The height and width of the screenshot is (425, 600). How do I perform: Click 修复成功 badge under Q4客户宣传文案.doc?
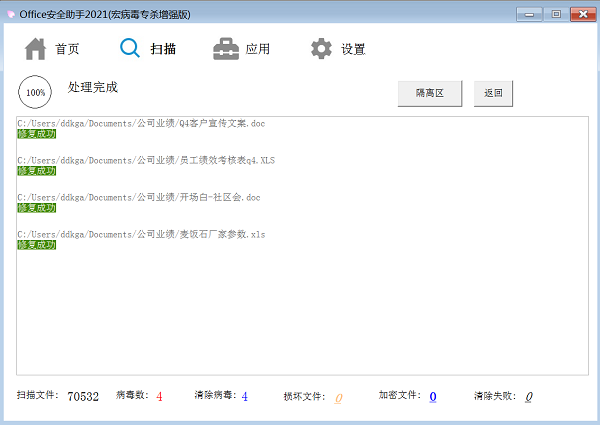[x=37, y=134]
